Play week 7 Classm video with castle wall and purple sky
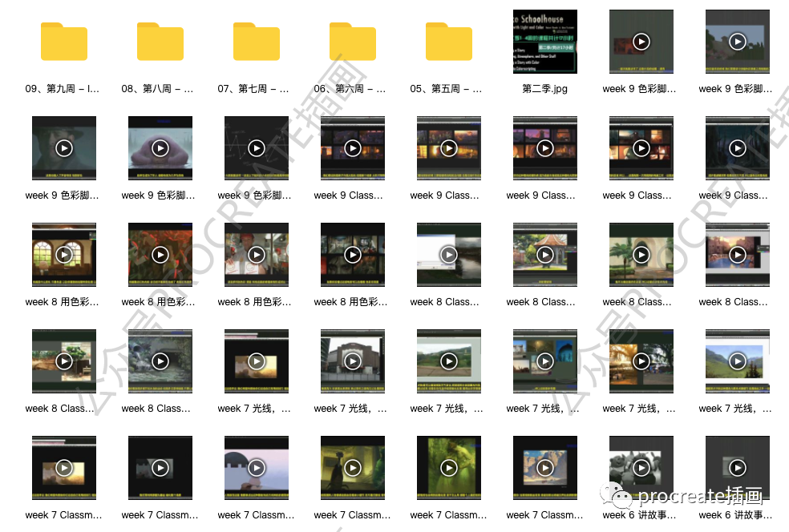Screen dimensions: 789x532 tap(257, 468)
